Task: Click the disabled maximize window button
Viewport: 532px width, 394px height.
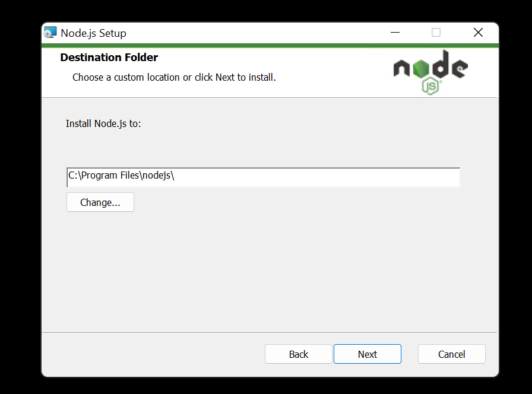Action: 436,33
